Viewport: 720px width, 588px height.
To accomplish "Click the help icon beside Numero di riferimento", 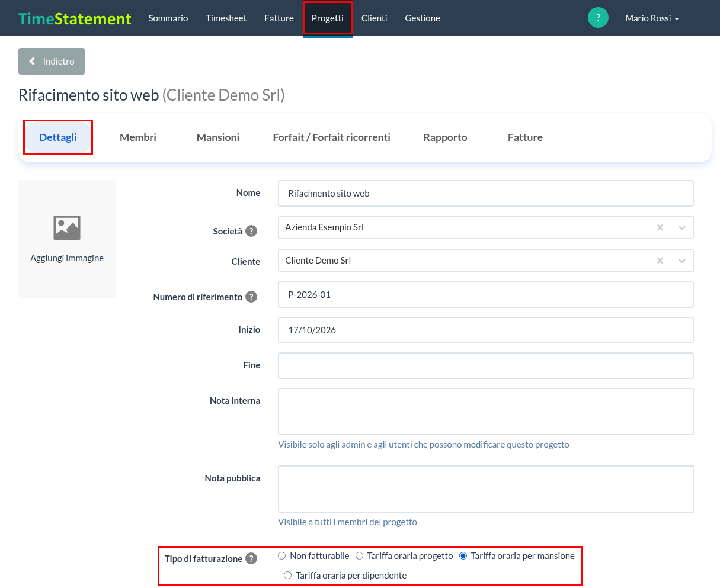I will click(x=251, y=297).
